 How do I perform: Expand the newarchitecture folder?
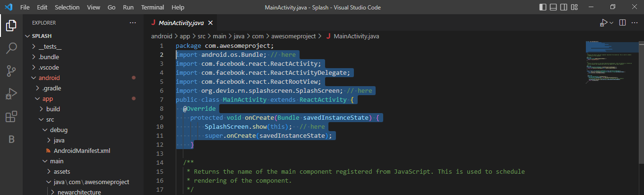(x=83, y=192)
